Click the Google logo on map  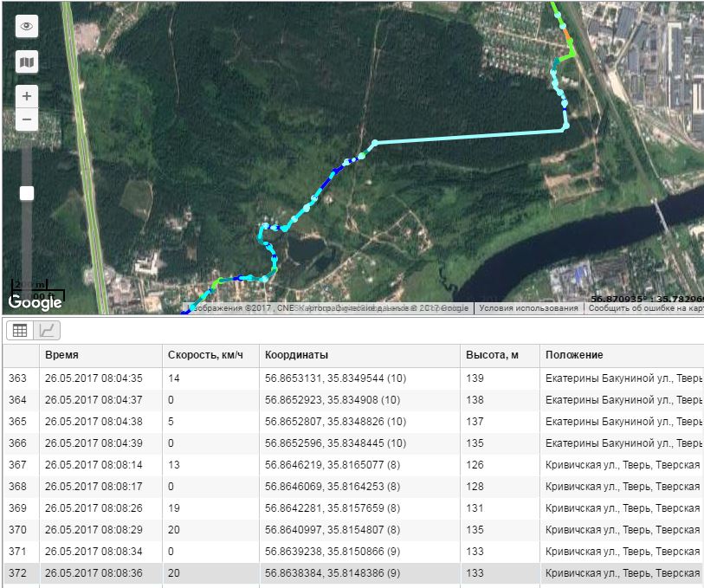(36, 302)
